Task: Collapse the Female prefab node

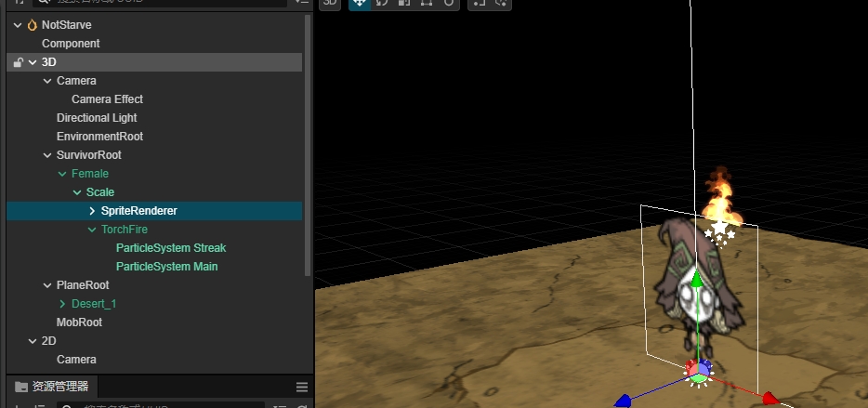Action: click(62, 174)
